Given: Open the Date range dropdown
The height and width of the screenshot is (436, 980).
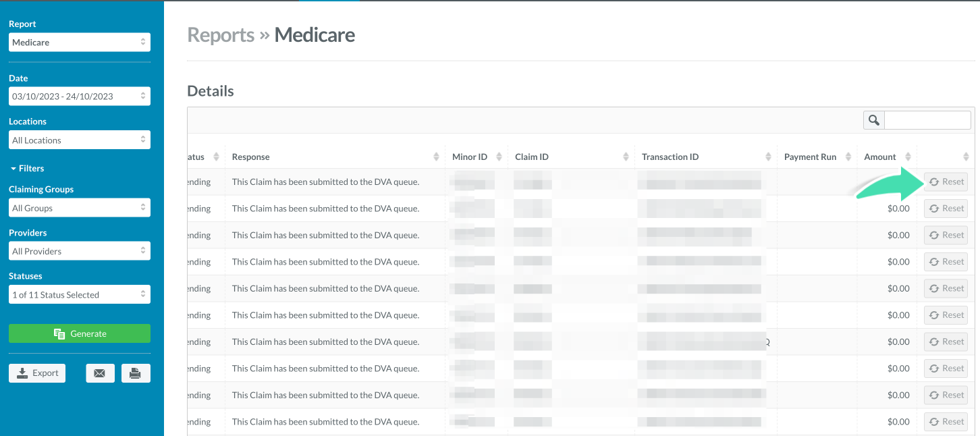Looking at the screenshot, I should (80, 97).
